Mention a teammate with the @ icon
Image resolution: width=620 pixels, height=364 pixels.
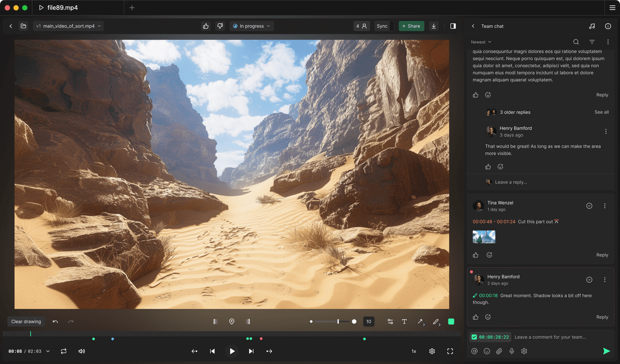pyautogui.click(x=474, y=351)
